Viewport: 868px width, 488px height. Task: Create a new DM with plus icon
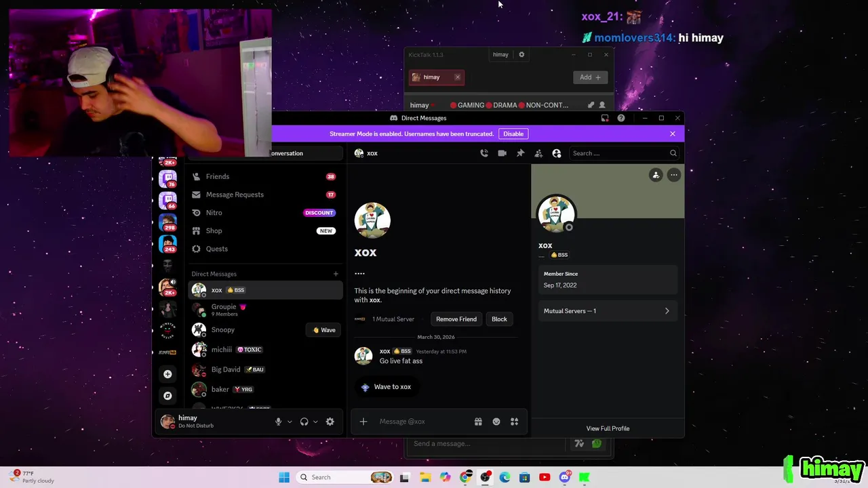click(336, 274)
